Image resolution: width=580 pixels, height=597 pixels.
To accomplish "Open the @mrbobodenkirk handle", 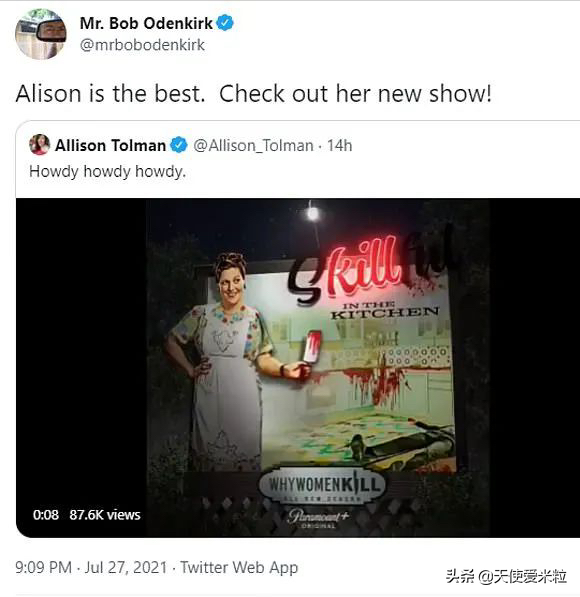I will click(142, 45).
